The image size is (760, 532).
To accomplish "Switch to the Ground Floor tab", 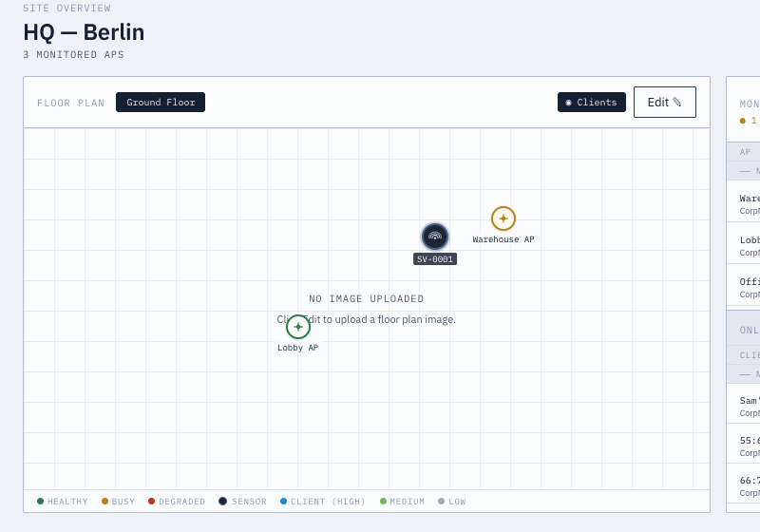I will (161, 103).
